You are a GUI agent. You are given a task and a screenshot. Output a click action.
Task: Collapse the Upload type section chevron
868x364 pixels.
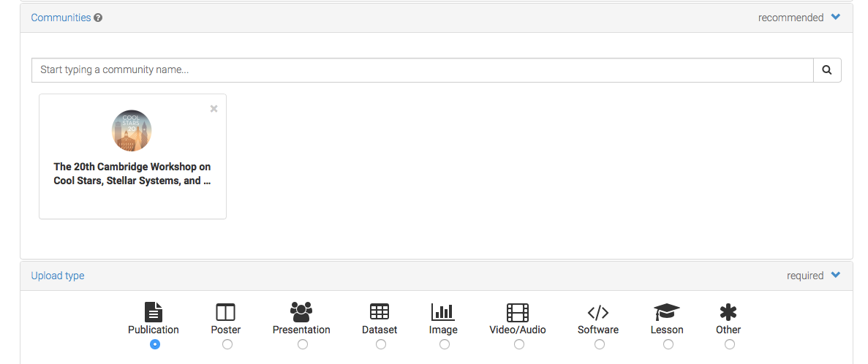point(836,275)
